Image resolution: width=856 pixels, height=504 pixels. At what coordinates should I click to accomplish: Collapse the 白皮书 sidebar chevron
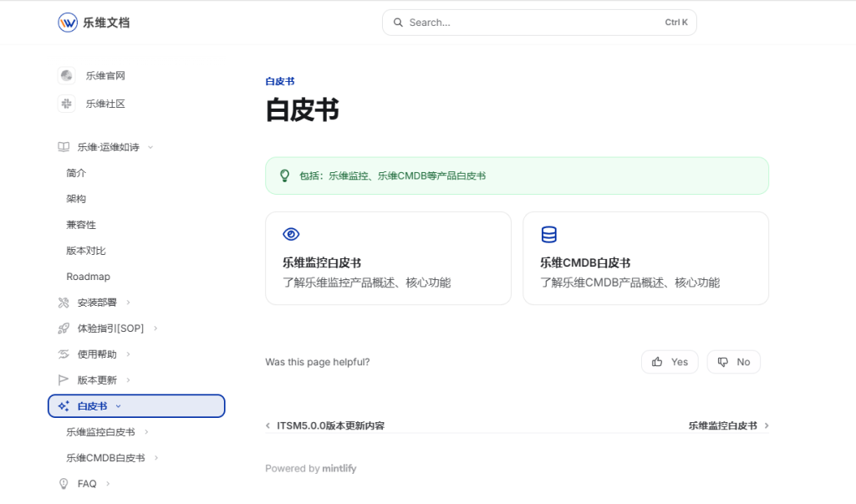(x=119, y=406)
